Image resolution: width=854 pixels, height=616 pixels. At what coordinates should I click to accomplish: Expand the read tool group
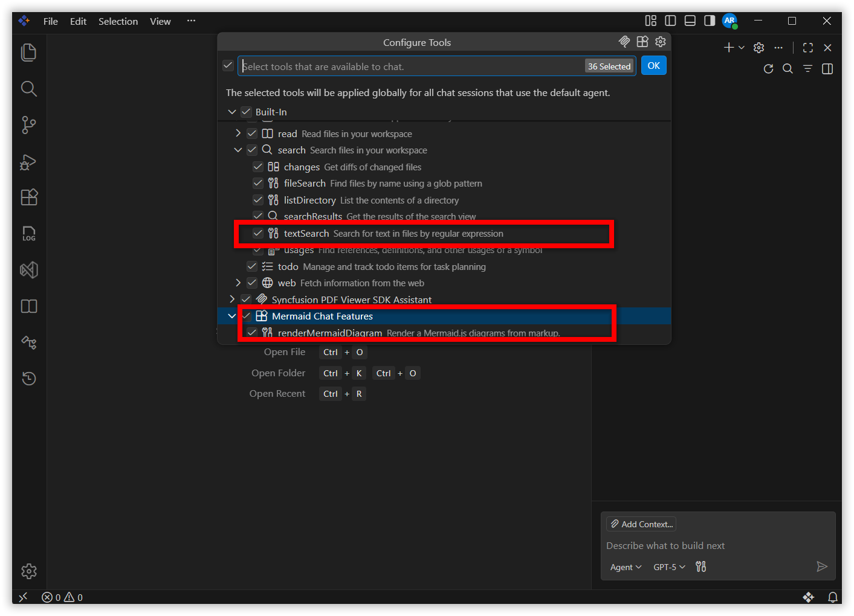[x=238, y=133]
